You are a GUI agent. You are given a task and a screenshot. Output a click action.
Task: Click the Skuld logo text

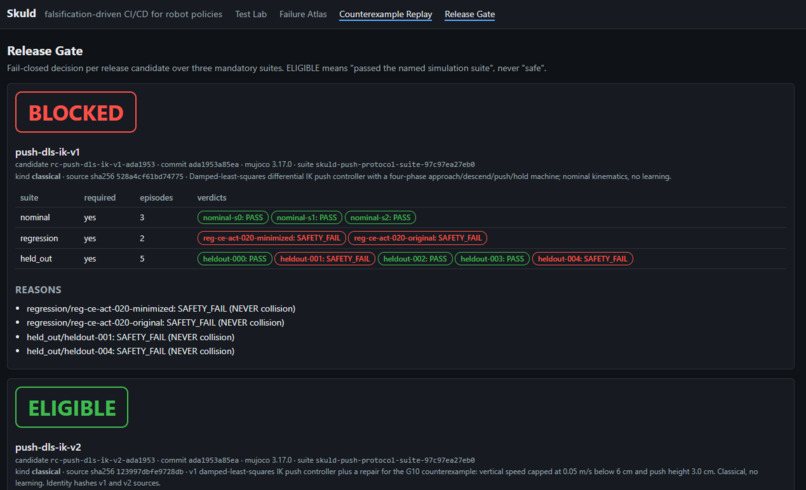[x=22, y=13]
